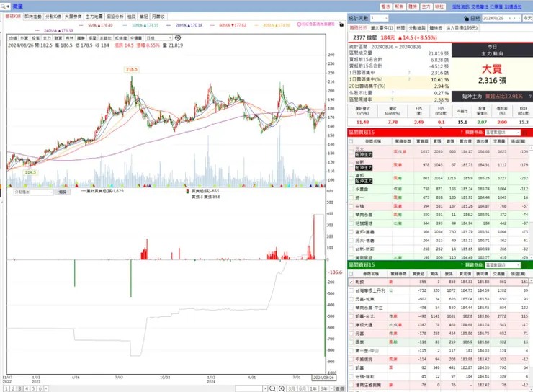Screen dimensions: 533x392
Task: Open the 新聞 tab in right panel
Action: [400, 28]
